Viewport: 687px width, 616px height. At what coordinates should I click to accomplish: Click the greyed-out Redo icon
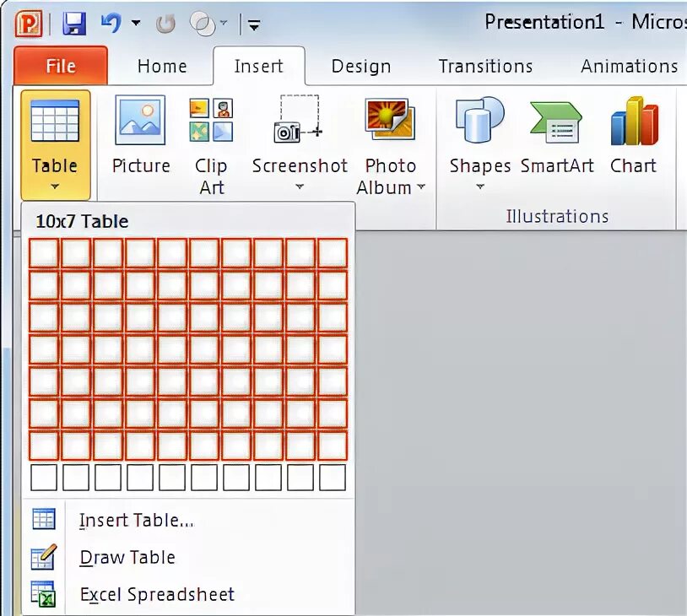pyautogui.click(x=166, y=24)
